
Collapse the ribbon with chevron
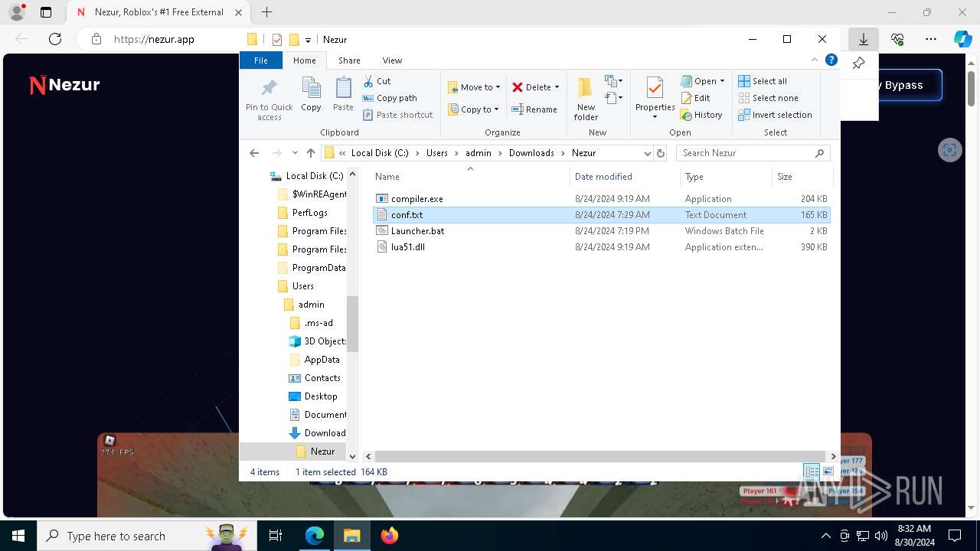[x=814, y=60]
